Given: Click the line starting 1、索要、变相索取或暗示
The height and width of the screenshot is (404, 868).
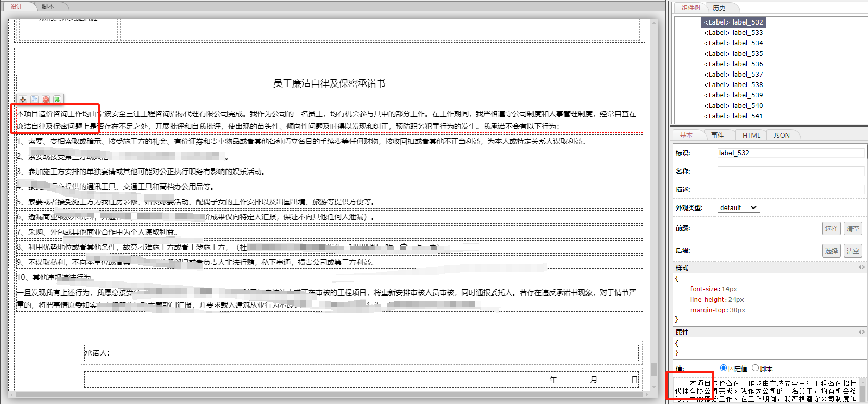Looking at the screenshot, I should coord(330,141).
